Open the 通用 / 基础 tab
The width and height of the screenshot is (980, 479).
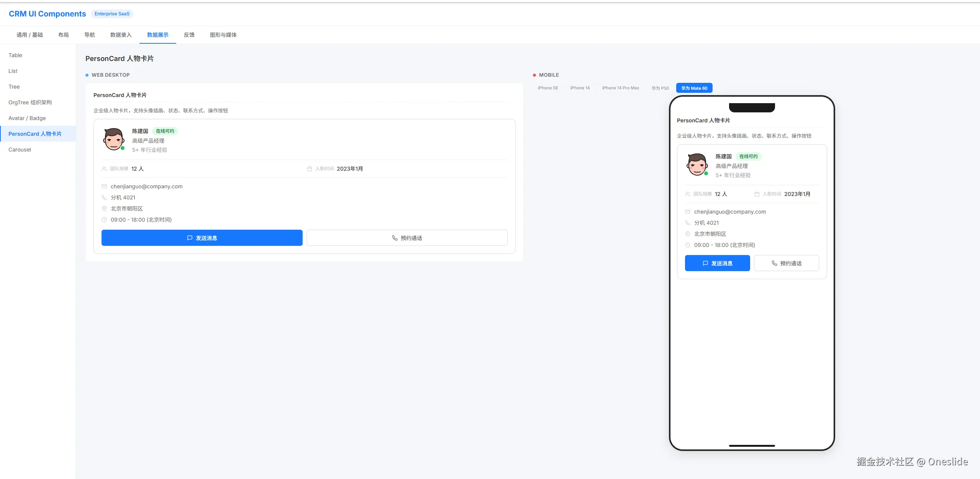(29, 35)
